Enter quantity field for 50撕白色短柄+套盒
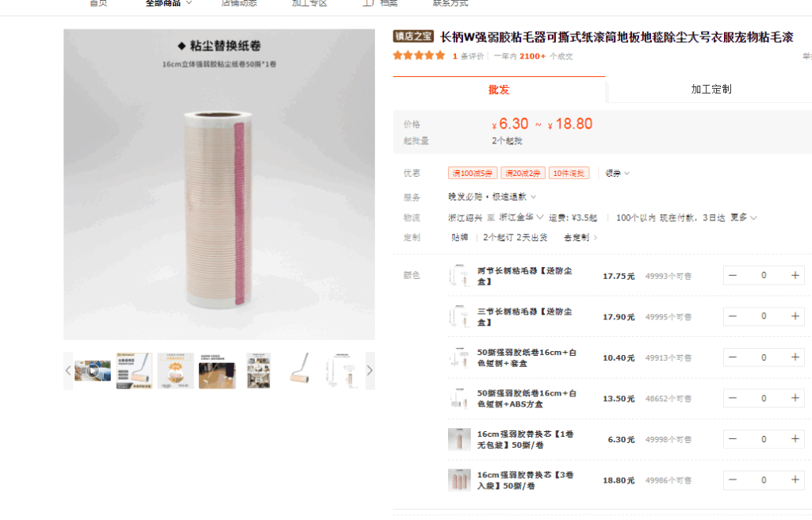The height and width of the screenshot is (520, 812). click(x=764, y=357)
